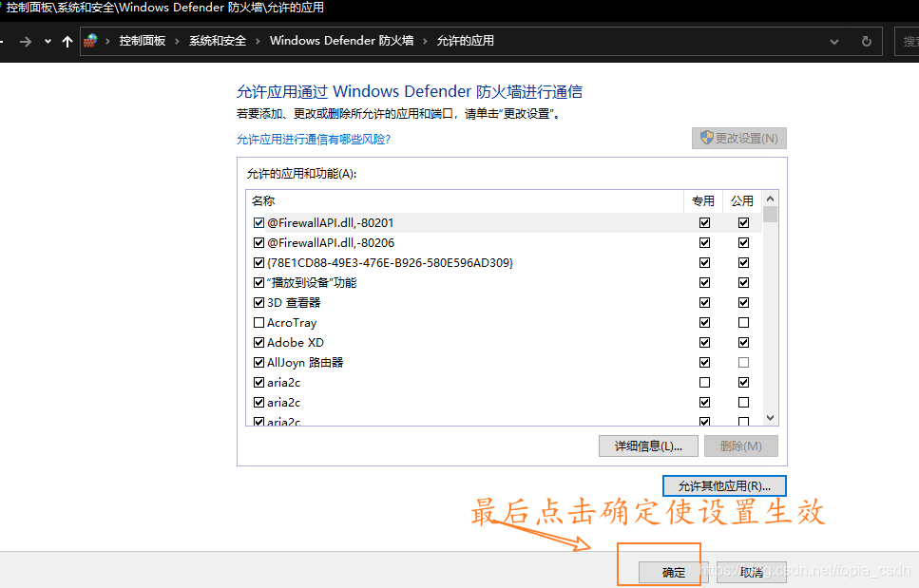Toggle 专用 checkbox for @FirewallAPI.dll,-80206
The height and width of the screenshot is (588, 919).
pyautogui.click(x=704, y=242)
